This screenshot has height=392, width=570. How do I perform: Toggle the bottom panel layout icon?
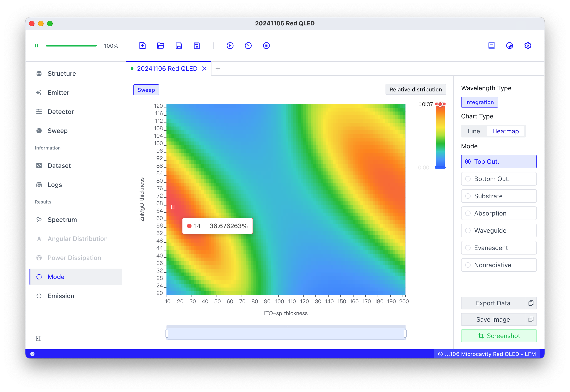492,46
